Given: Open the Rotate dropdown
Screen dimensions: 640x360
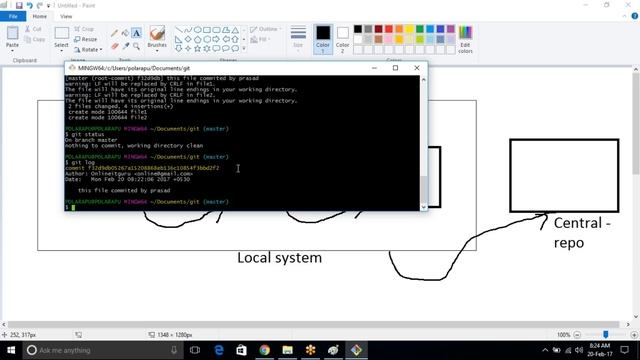Looking at the screenshot, I should [88, 50].
